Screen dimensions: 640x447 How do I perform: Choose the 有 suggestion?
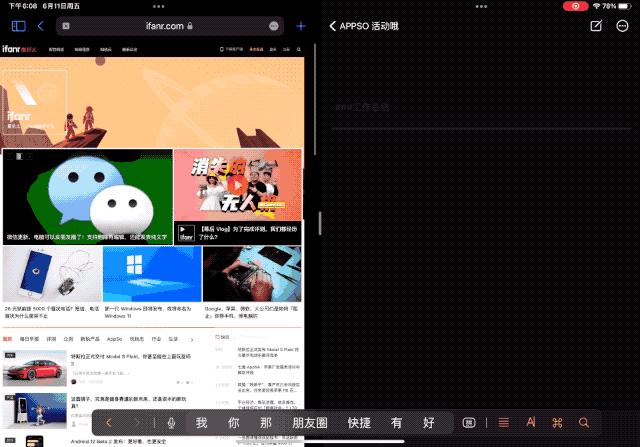pyautogui.click(x=396, y=423)
